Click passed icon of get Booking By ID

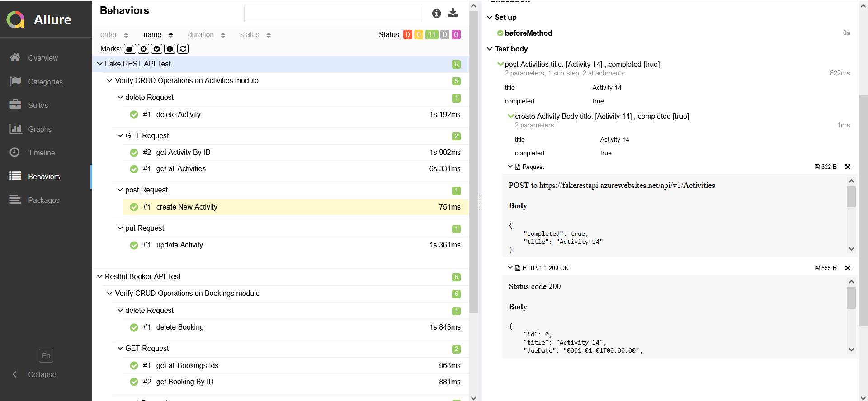[x=134, y=382]
